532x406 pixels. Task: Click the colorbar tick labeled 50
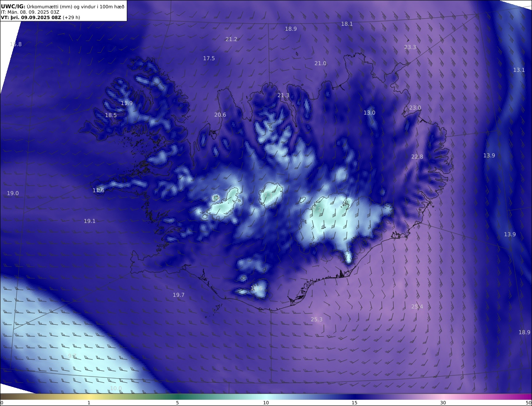click(529, 403)
